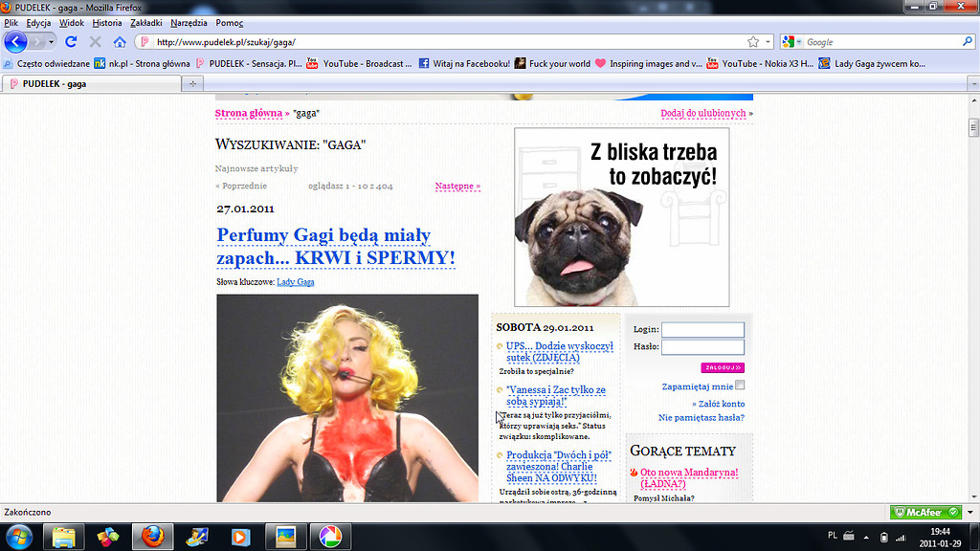Open the list all tabs dropdown
Viewport: 980px width, 551px height.
[973, 84]
